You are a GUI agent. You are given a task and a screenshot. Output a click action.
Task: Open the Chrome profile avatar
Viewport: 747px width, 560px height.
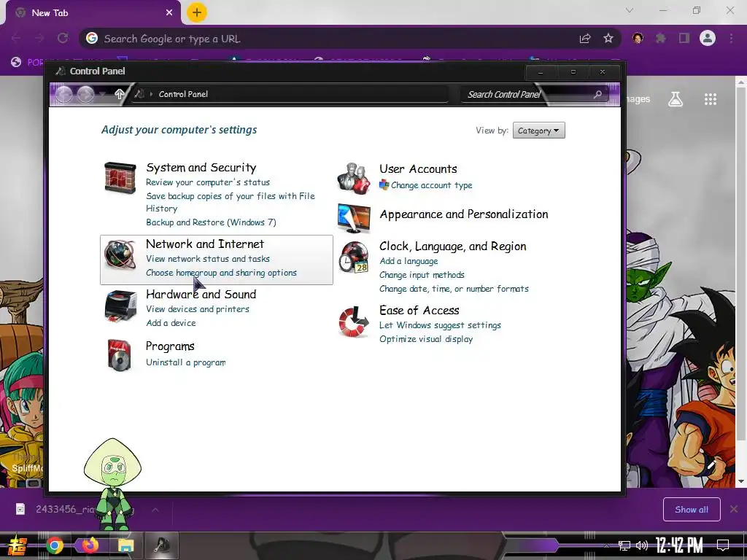point(708,39)
